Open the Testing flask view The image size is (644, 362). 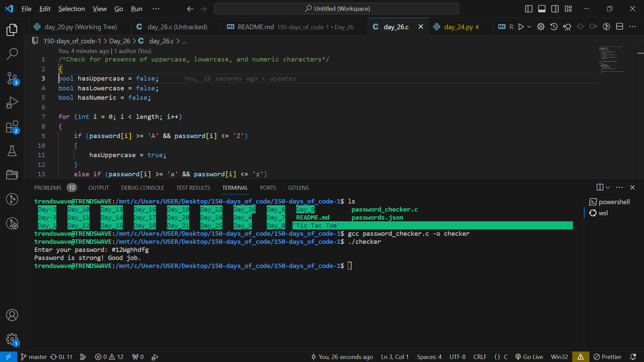[x=12, y=151]
